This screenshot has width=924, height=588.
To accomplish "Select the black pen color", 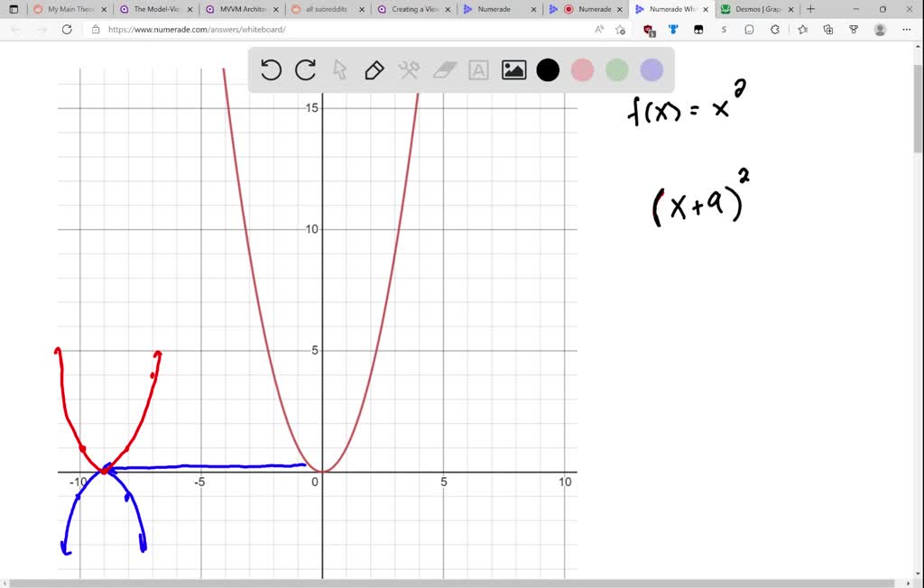I will (548, 70).
